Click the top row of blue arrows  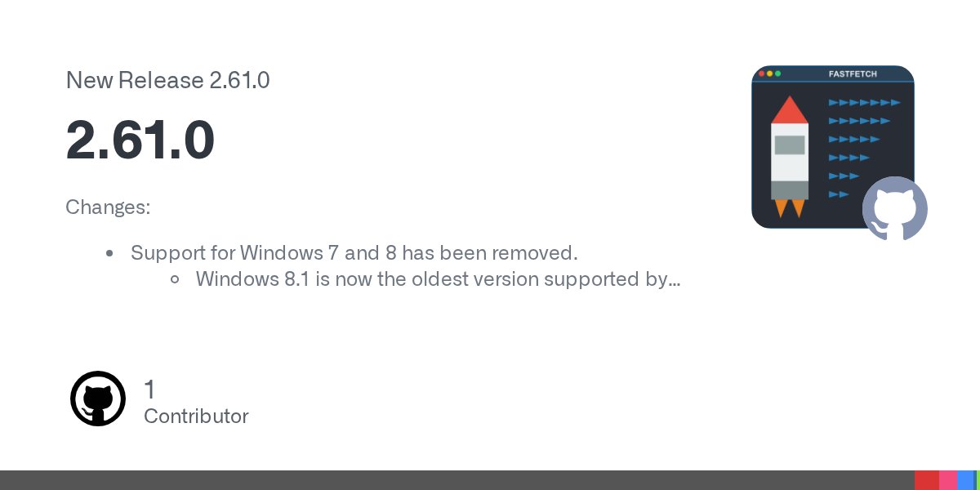pos(864,103)
